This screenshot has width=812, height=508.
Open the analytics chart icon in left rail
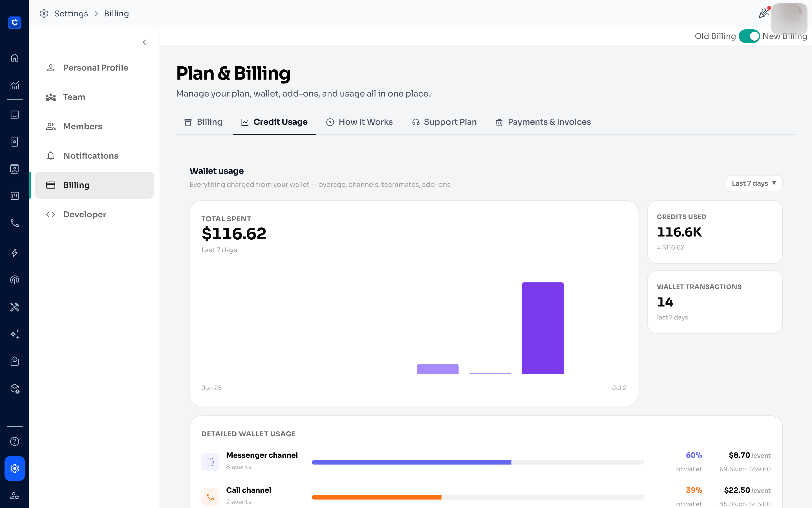[x=14, y=85]
